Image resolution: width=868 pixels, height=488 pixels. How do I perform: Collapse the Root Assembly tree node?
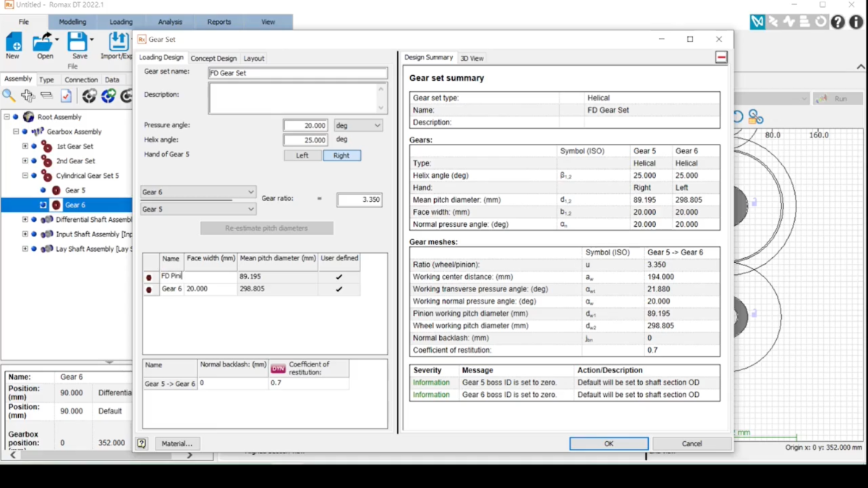pos(7,117)
